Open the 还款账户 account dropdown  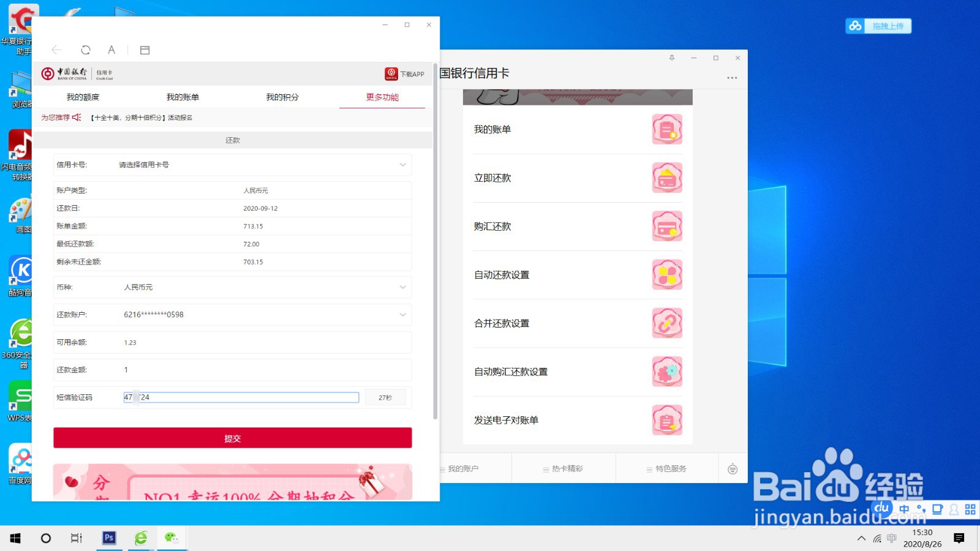(x=402, y=314)
